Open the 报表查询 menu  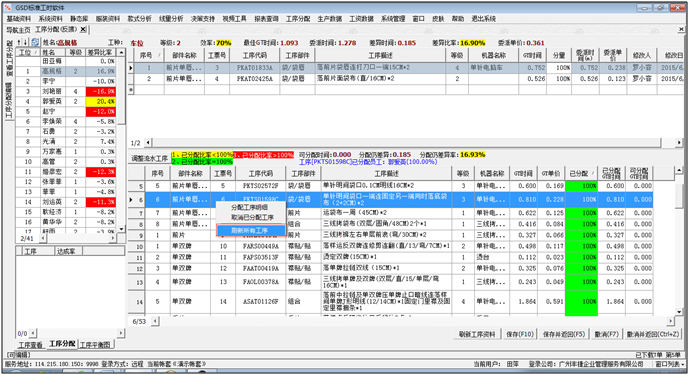266,18
